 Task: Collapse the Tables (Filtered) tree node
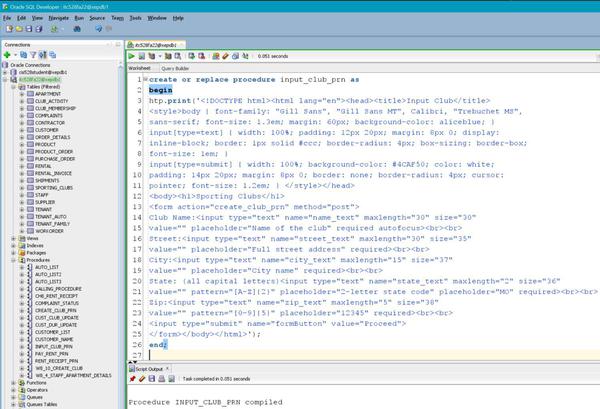point(13,87)
